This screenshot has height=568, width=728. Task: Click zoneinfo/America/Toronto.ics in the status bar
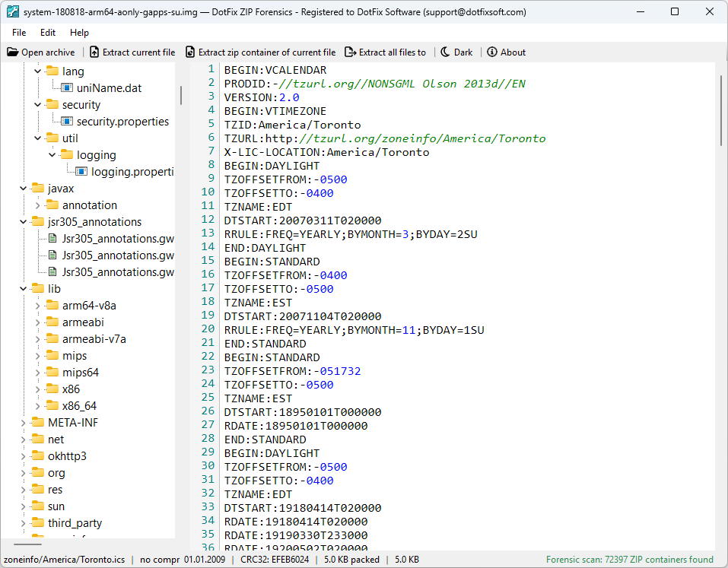point(64,559)
